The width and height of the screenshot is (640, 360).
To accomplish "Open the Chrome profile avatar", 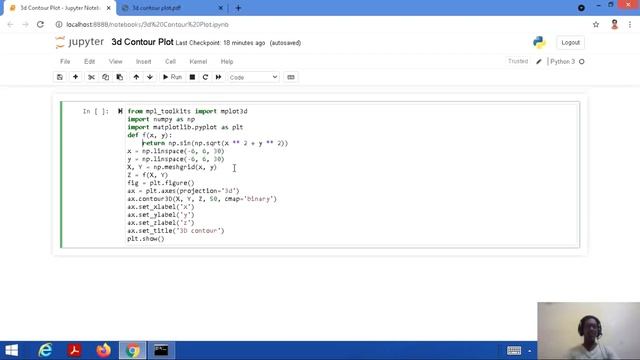I will 614,24.
